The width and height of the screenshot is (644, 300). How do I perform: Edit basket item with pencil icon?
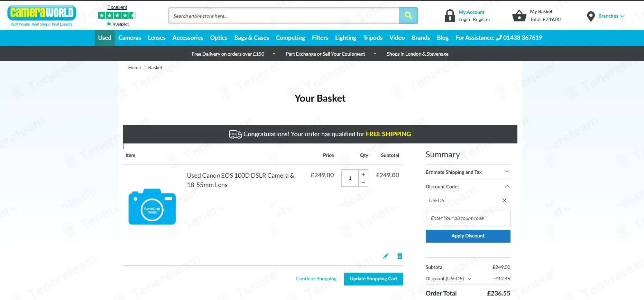tap(386, 256)
